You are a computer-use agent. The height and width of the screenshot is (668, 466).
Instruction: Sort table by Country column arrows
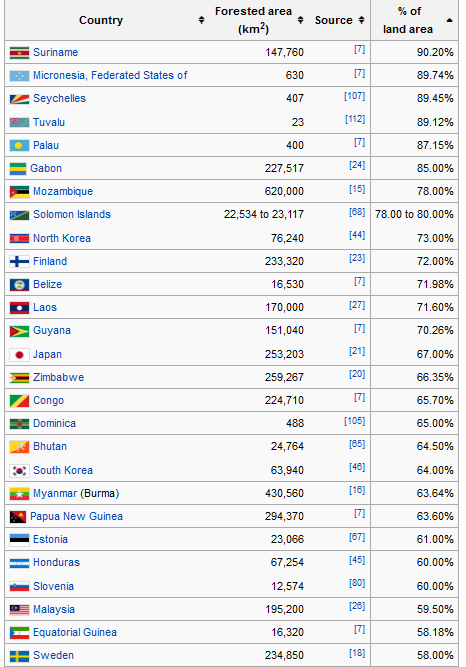click(201, 20)
